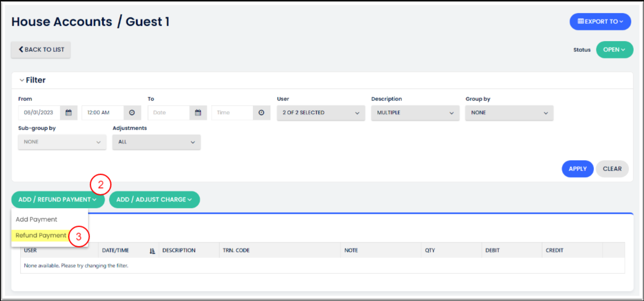This screenshot has width=644, height=301.
Task: Click the From date calendar icon
Action: (x=69, y=113)
